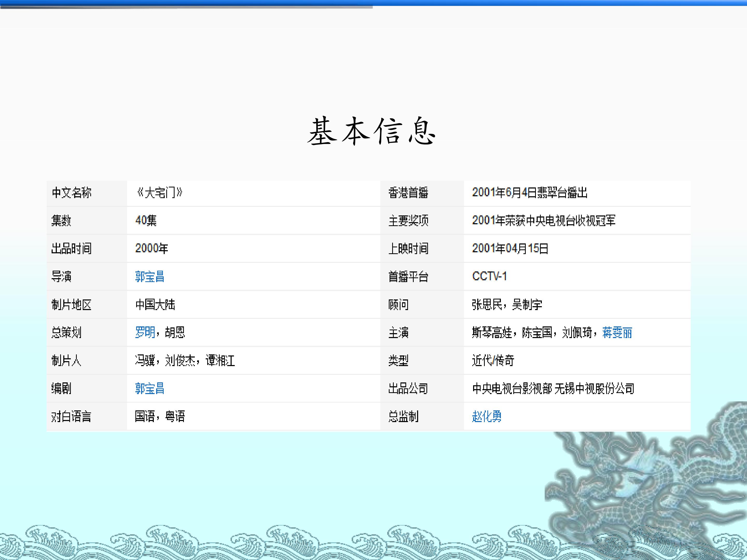This screenshot has height=560, width=747.
Task: Open the 蒋雯丽 actress link
Action: [617, 332]
